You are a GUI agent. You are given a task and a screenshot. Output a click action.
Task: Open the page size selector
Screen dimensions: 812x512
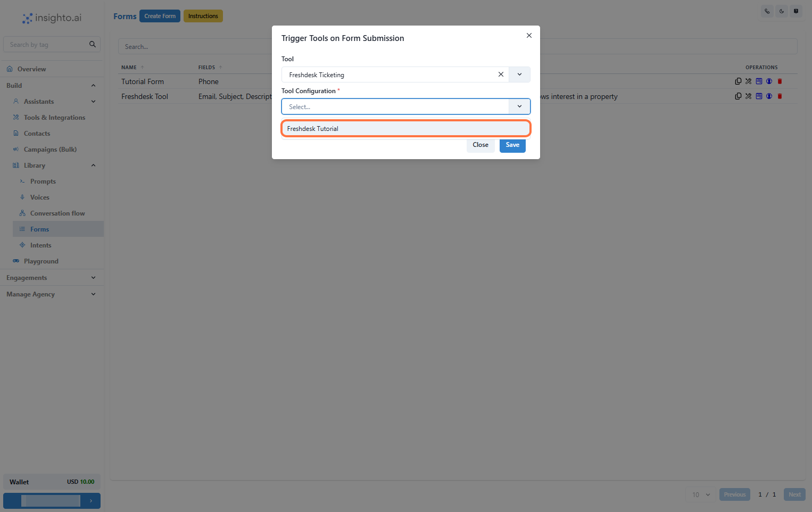[x=700, y=494]
